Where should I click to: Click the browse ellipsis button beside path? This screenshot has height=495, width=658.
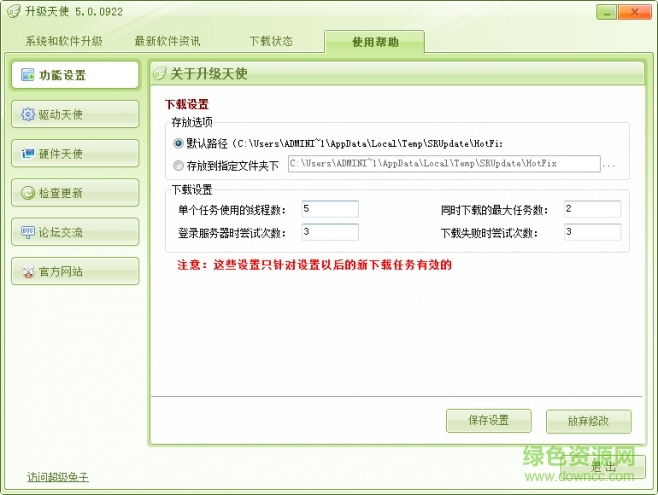[611, 164]
